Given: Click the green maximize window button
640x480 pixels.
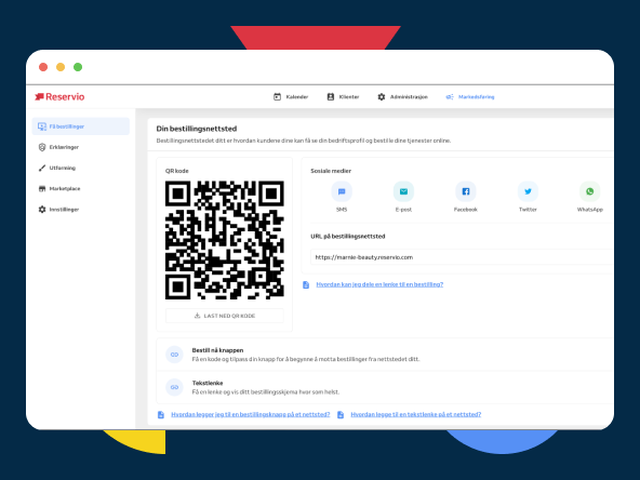Looking at the screenshot, I should (78, 67).
